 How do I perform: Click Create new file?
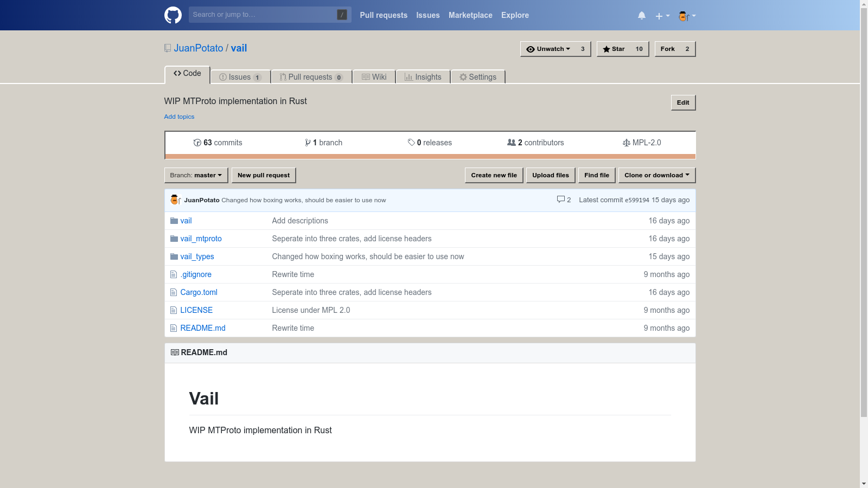[494, 175]
